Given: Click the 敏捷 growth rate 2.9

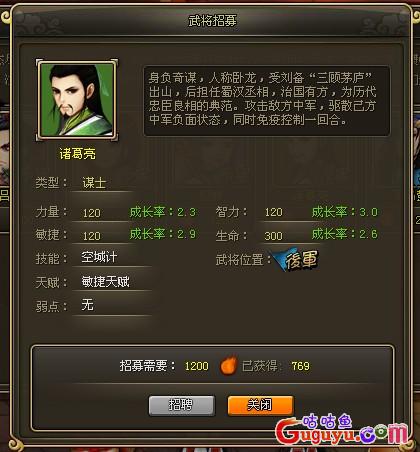Looking at the screenshot, I should (163, 234).
